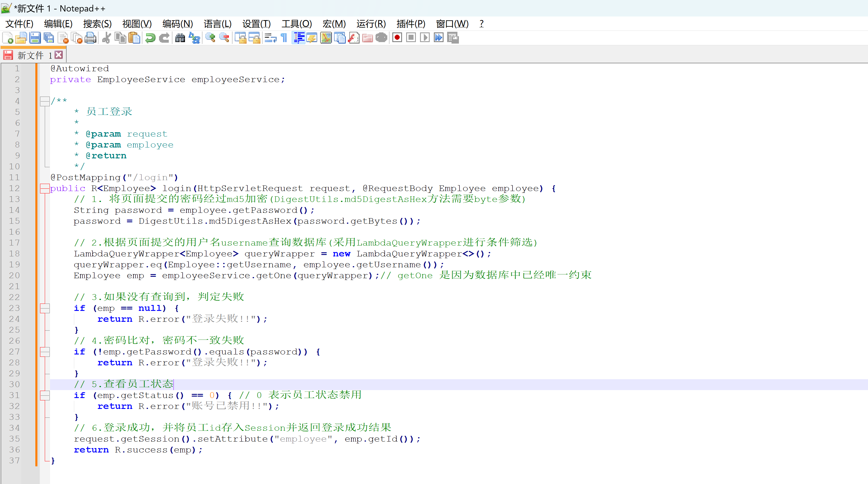The height and width of the screenshot is (484, 868).
Task: Collapse the Javadoc comment fold at line 4
Action: (x=44, y=101)
